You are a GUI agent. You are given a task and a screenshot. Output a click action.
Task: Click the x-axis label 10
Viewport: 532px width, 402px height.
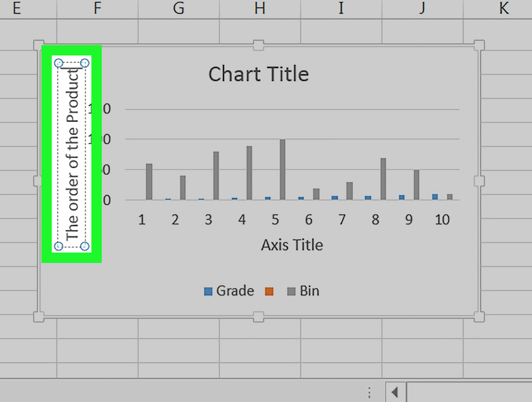click(442, 220)
